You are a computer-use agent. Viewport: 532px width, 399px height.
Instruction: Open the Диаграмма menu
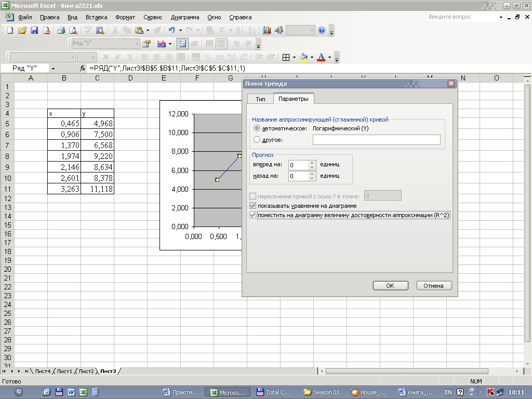click(185, 17)
